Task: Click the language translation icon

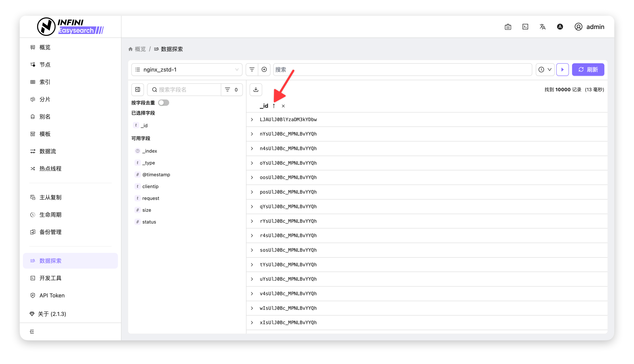Action: [542, 27]
